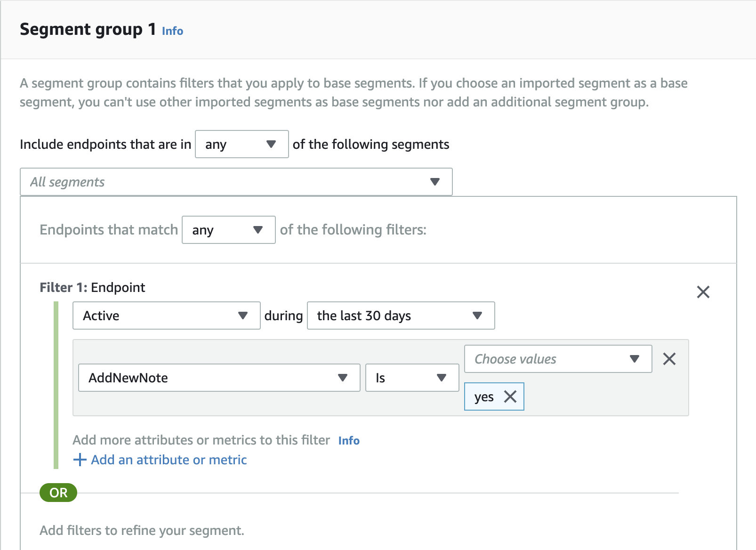Click 'Add an attribute or metric'
The image size is (756, 550).
tap(169, 460)
